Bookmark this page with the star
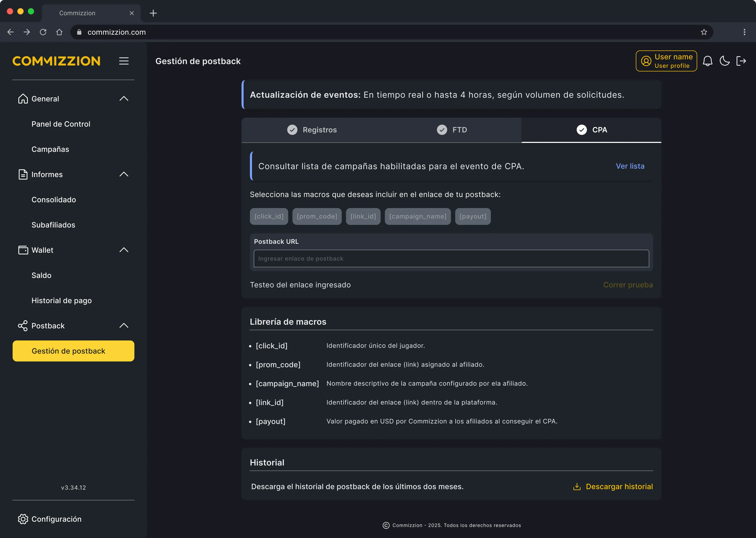Screen dimensions: 756x538 [704, 32]
